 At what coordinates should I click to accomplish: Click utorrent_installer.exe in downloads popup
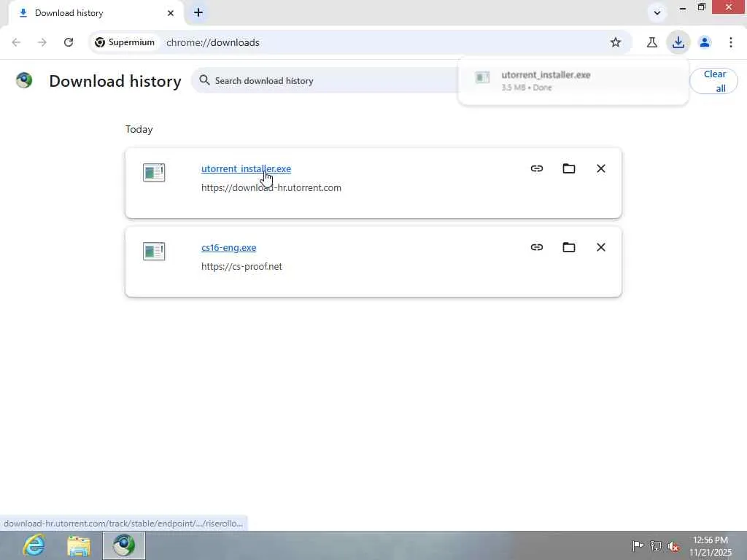[x=573, y=81]
